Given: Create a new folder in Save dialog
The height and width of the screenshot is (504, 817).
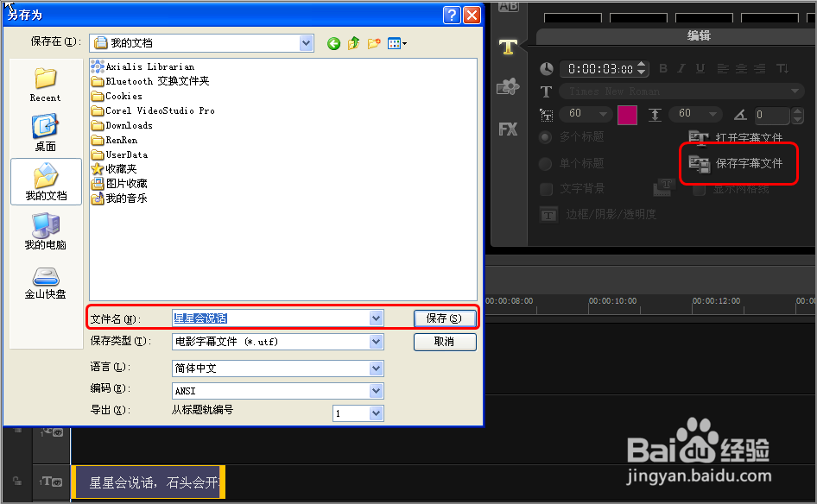Looking at the screenshot, I should (x=373, y=42).
